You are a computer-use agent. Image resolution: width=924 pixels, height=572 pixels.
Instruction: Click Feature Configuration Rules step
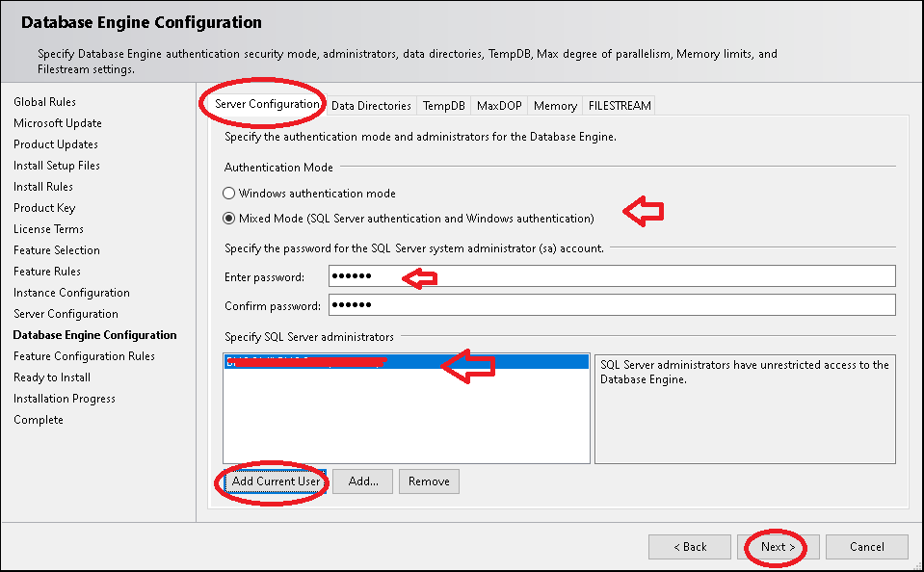84,356
